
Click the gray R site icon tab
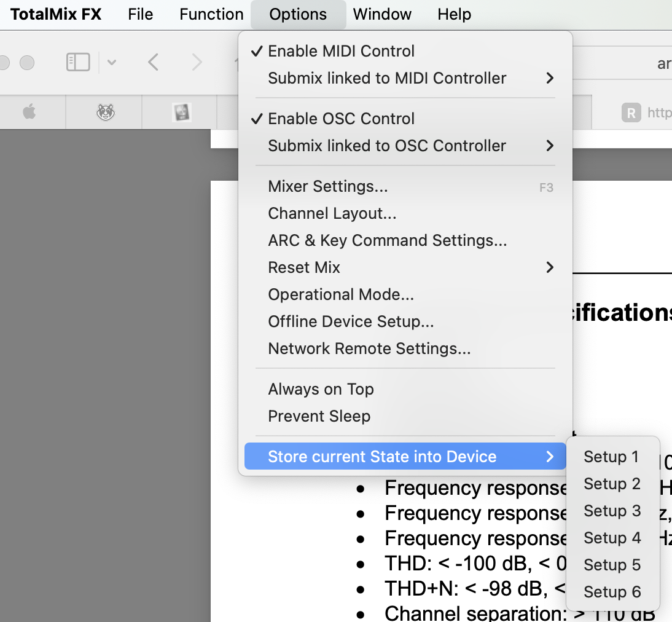[x=631, y=113]
